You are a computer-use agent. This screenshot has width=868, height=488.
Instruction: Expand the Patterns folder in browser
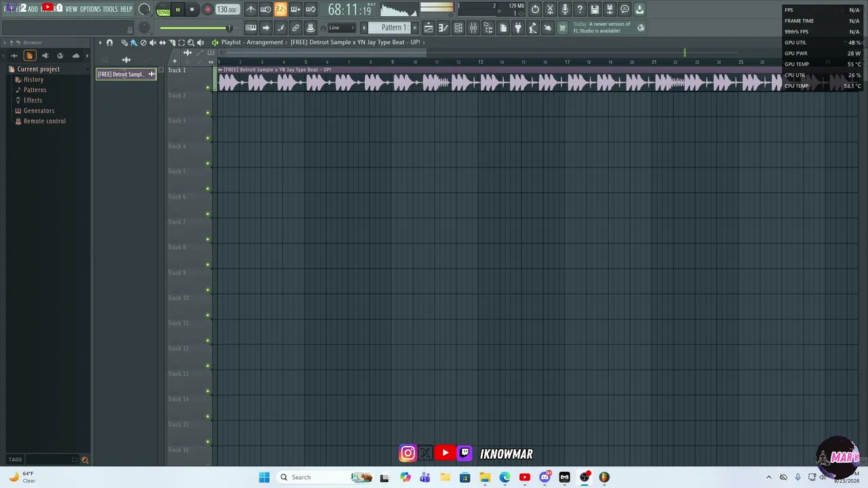[x=35, y=89]
